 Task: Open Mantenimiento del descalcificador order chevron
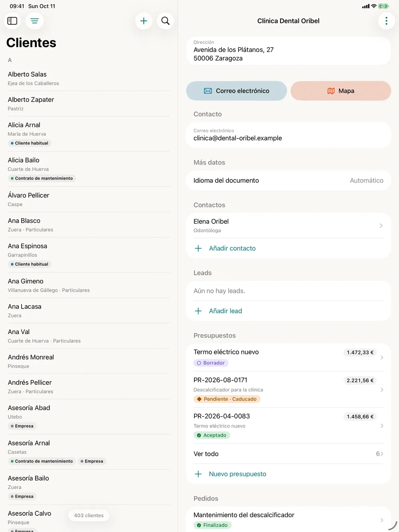coord(382,520)
